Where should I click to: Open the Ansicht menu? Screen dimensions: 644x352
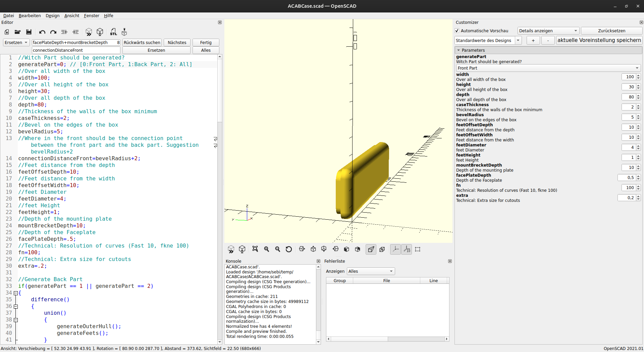point(72,15)
